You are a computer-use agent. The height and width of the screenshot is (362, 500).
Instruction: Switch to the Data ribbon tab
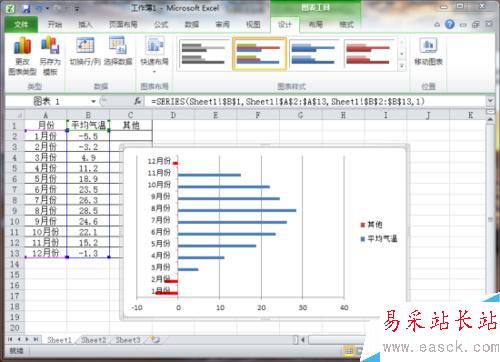(192, 24)
